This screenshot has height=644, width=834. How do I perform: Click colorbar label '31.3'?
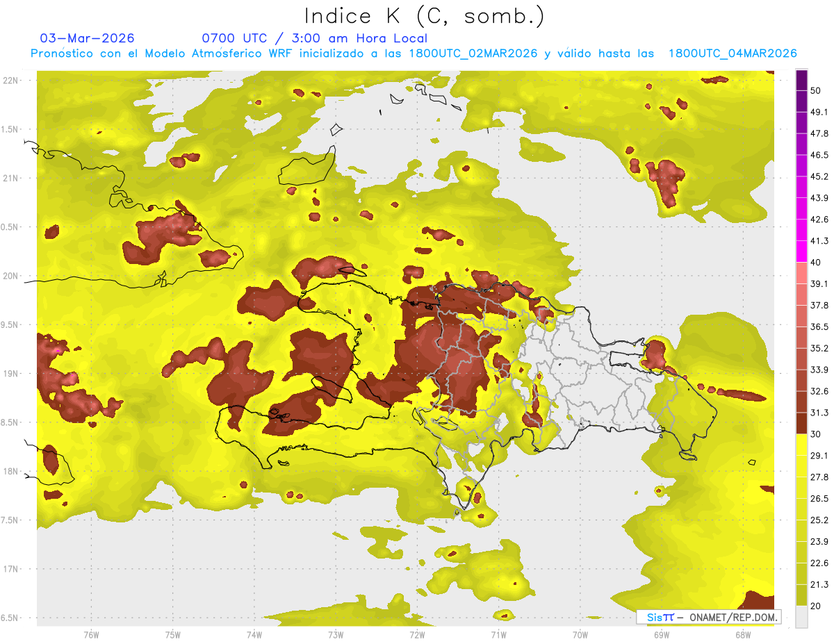pos(819,413)
